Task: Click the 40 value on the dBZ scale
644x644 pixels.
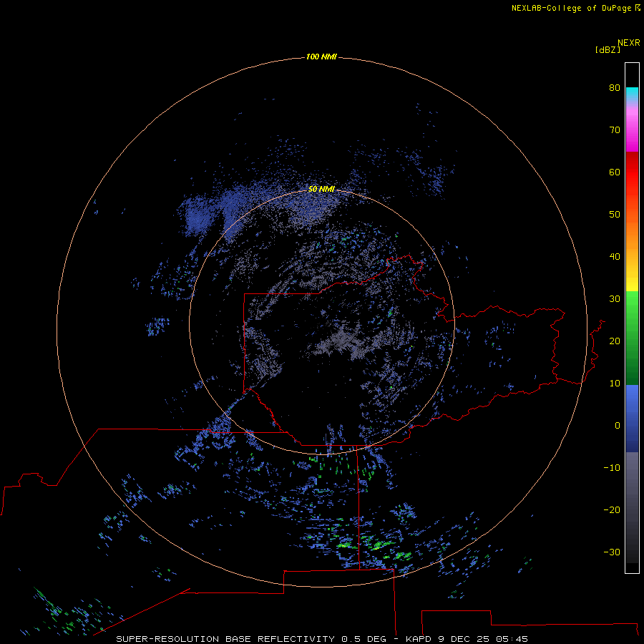Action: coord(615,257)
